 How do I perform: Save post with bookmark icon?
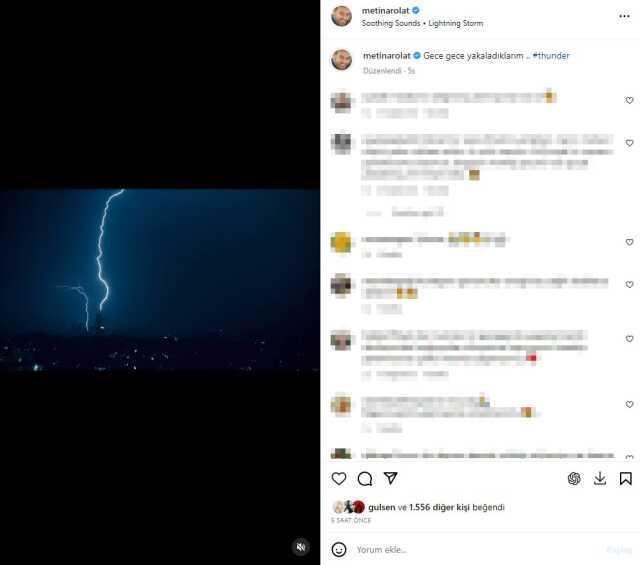click(625, 478)
